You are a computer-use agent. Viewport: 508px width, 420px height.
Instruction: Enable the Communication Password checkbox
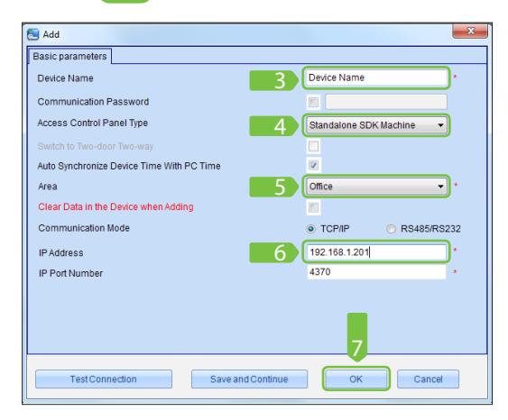click(313, 102)
